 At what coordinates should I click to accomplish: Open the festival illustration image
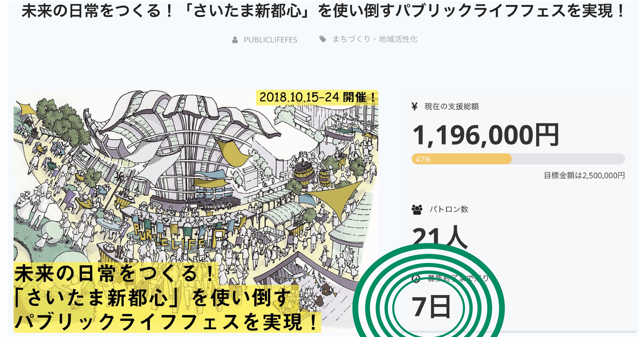(x=195, y=175)
